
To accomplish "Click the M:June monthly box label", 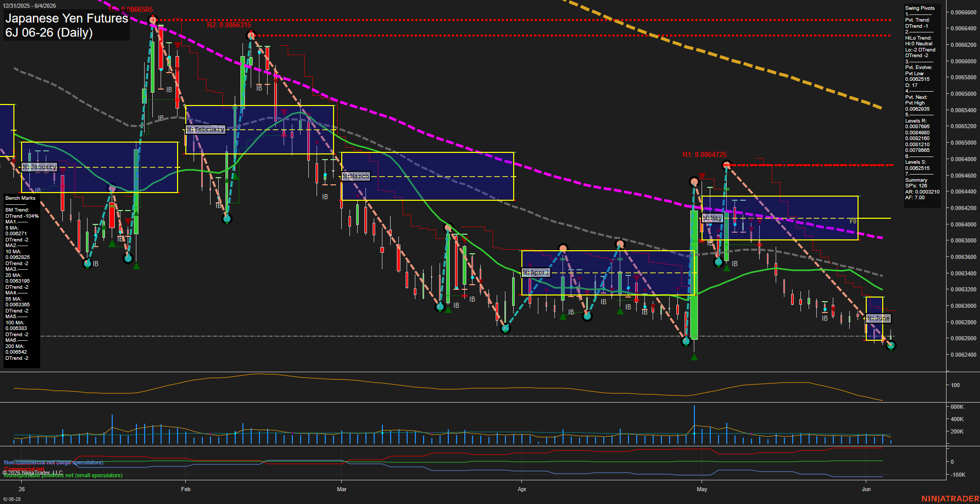I will click(878, 318).
